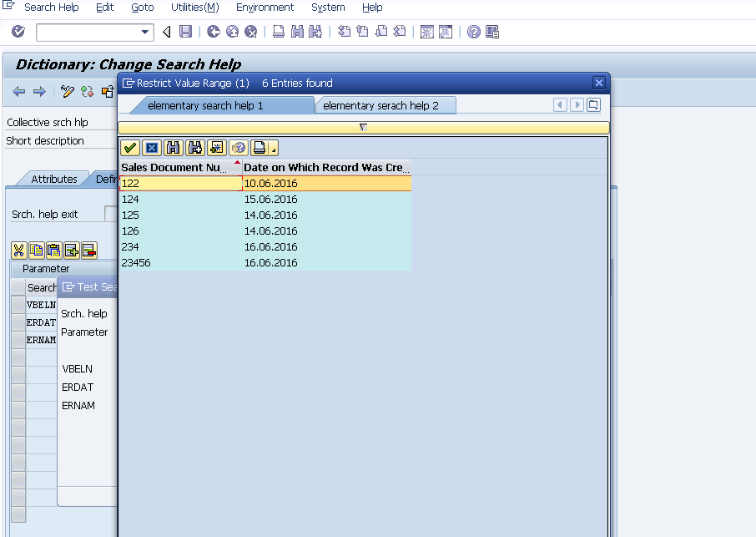
Task: Delete a row using the red minus icon
Action: pos(88,251)
